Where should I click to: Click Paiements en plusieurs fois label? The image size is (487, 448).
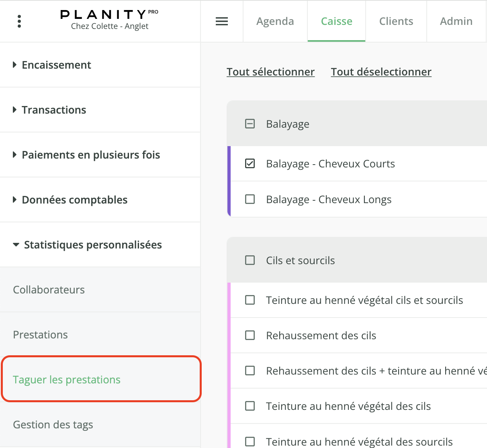click(x=91, y=155)
